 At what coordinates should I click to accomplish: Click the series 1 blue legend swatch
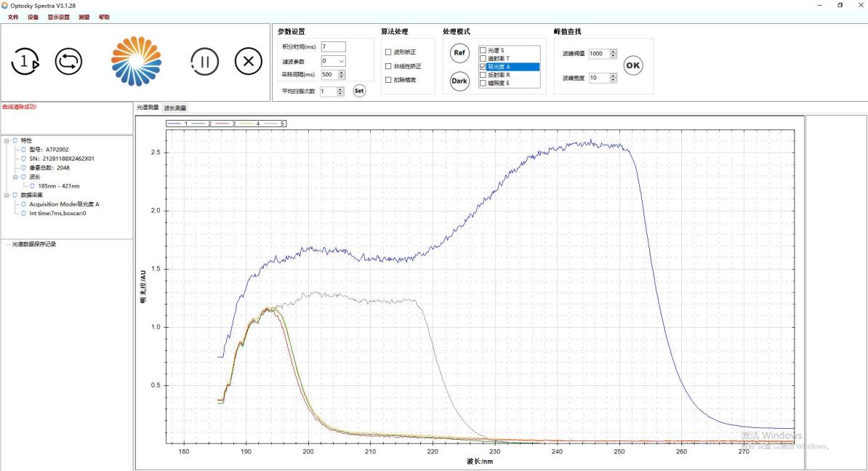pos(174,124)
